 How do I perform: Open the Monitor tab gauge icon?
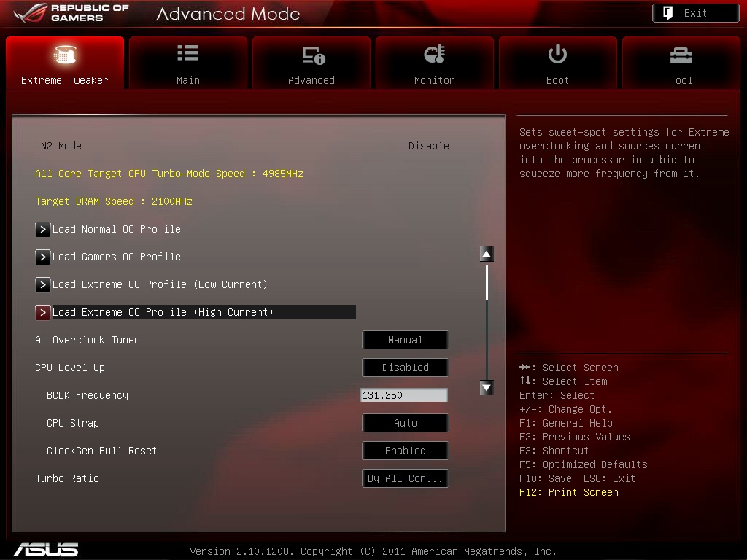pyautogui.click(x=434, y=54)
